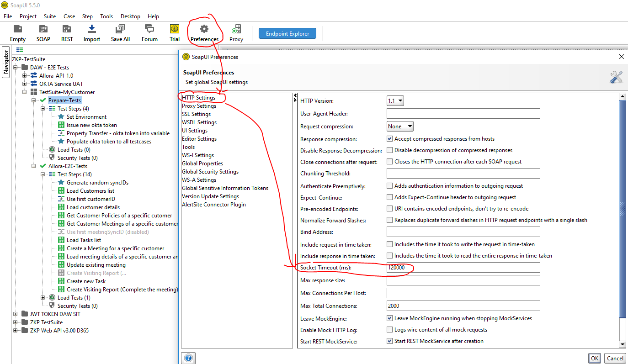Click the Trial toolbar icon

pos(175,33)
